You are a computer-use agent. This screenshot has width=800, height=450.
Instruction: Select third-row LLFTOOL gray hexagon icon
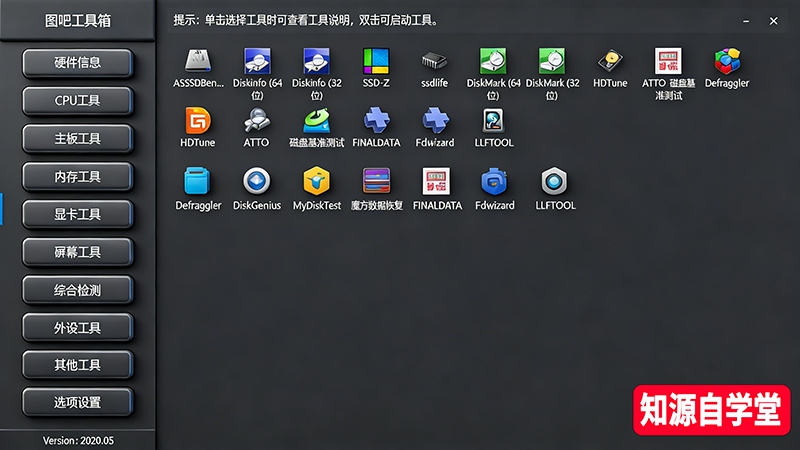coord(554,181)
